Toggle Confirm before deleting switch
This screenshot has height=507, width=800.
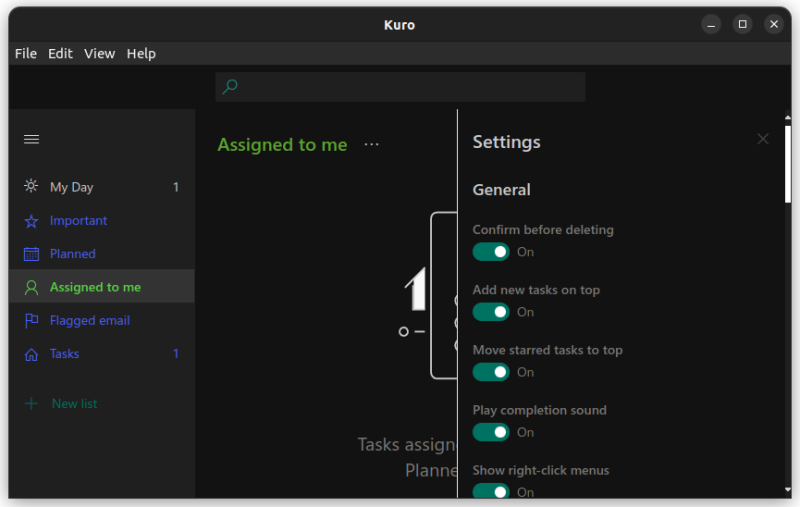[x=491, y=252]
